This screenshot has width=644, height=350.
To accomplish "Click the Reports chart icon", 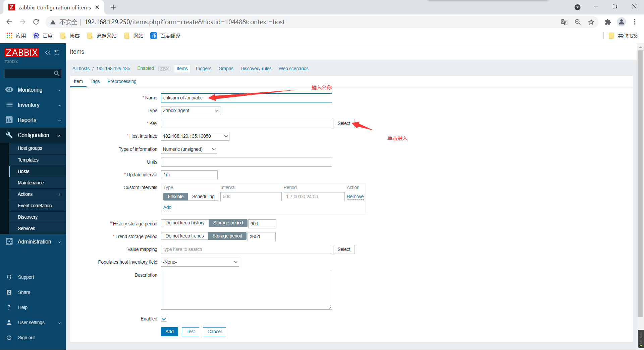I will [x=9, y=120].
